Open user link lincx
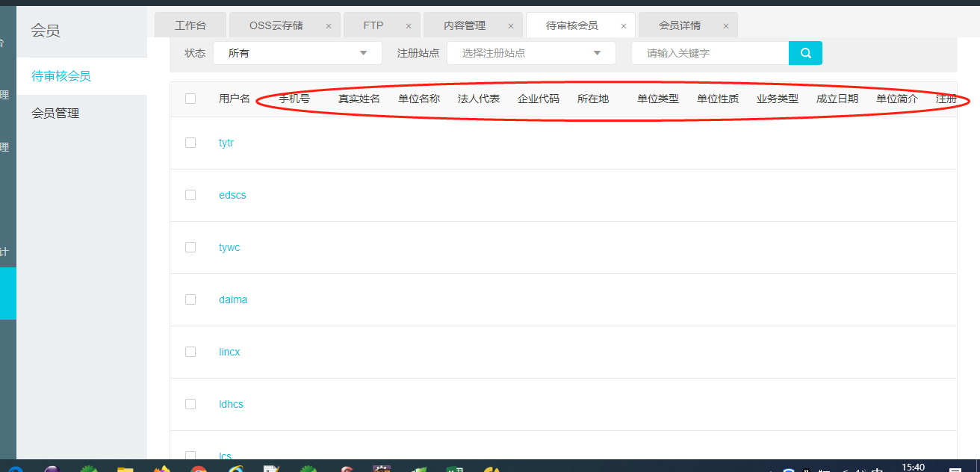This screenshot has width=980, height=472. [229, 352]
